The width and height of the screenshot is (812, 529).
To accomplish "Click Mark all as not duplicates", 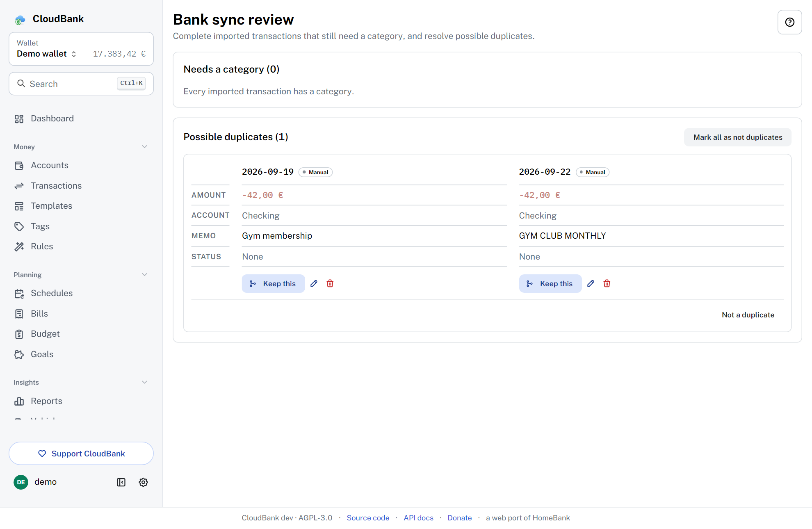I will (737, 137).
